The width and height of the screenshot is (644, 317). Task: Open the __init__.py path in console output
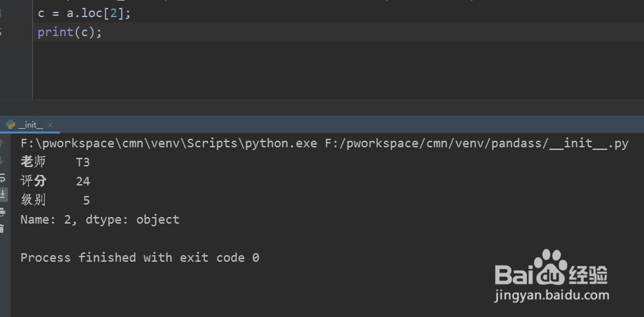coord(477,144)
